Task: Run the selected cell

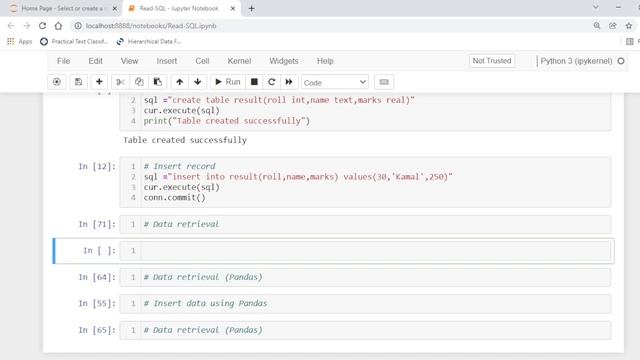Action: coord(227,82)
